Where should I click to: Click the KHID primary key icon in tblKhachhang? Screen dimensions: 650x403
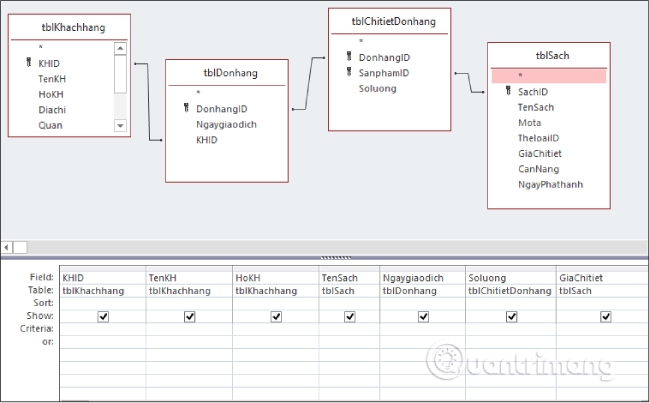click(x=29, y=63)
